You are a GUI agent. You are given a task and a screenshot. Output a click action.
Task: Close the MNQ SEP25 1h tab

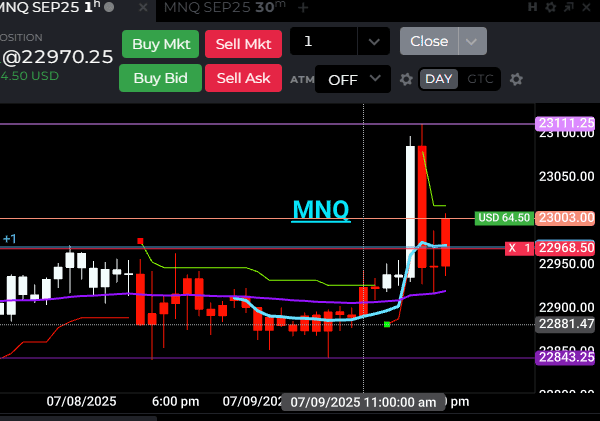tap(143, 7)
